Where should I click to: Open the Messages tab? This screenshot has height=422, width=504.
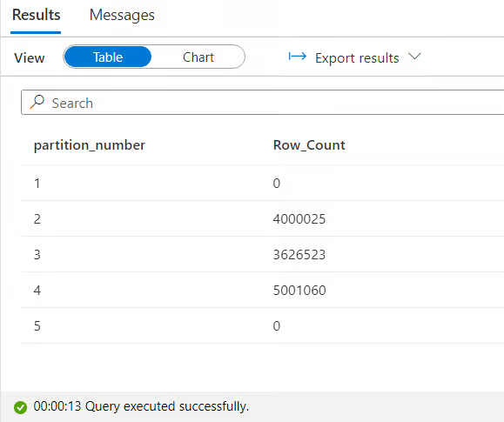(122, 15)
